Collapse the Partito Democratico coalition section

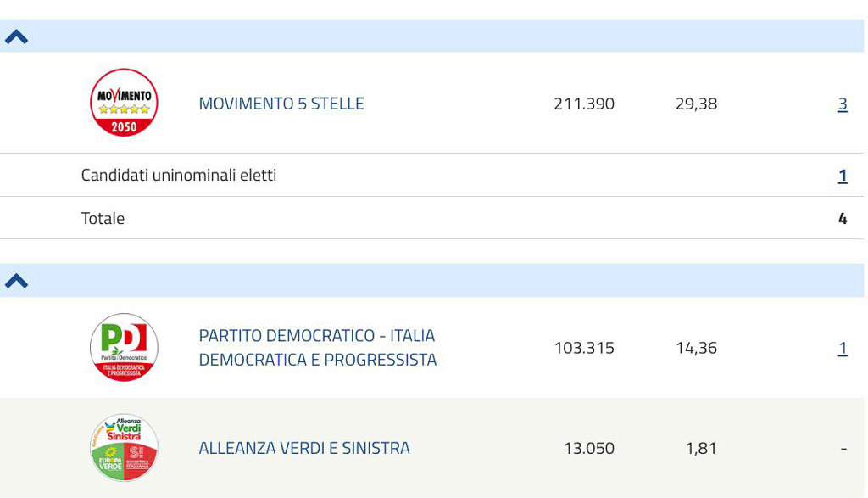click(x=17, y=281)
